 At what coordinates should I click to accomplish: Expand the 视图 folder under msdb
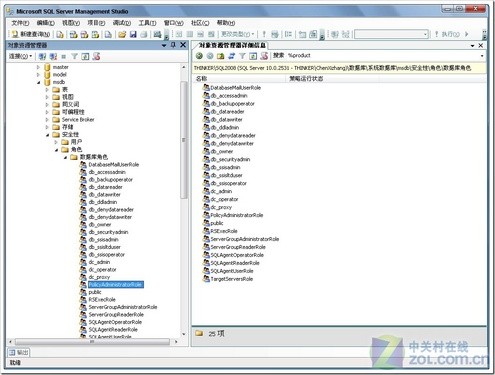point(47,97)
